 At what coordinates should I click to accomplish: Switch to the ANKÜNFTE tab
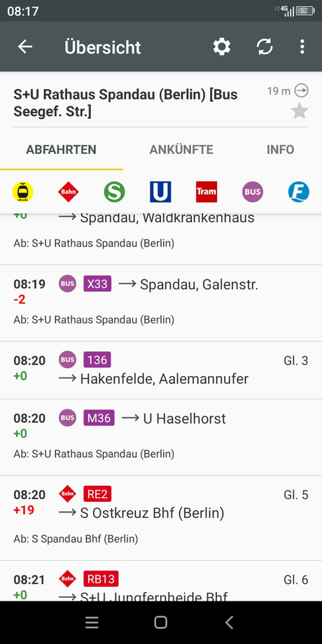[x=181, y=150]
